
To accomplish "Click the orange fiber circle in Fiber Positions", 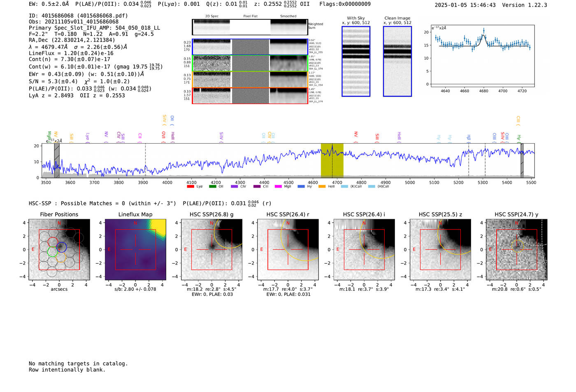I will point(60,257).
